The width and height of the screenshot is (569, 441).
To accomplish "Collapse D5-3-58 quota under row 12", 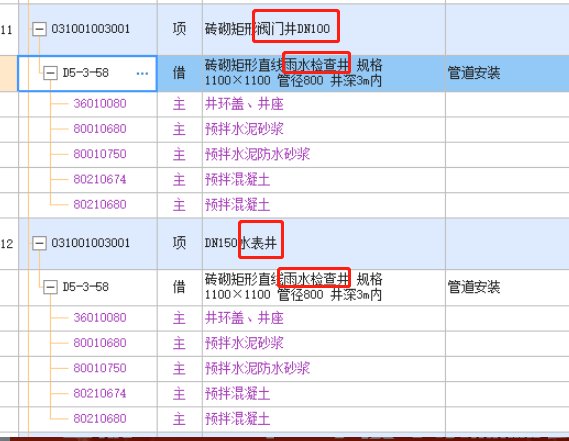I will point(50,287).
